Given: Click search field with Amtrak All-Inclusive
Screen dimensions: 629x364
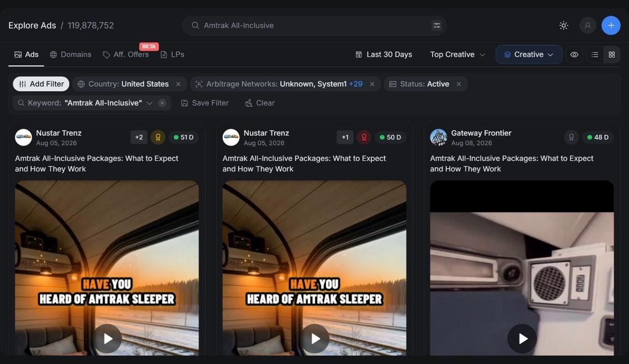Looking at the screenshot, I should [314, 25].
